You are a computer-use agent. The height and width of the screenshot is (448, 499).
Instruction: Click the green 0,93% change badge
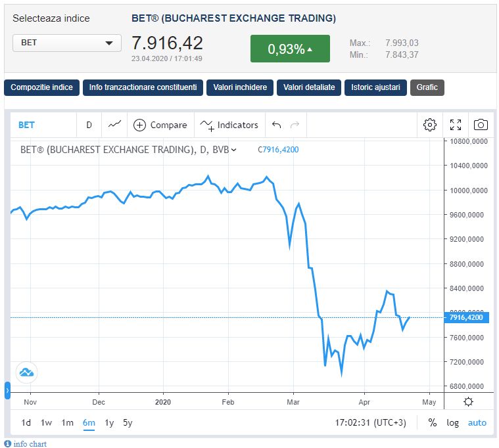290,49
